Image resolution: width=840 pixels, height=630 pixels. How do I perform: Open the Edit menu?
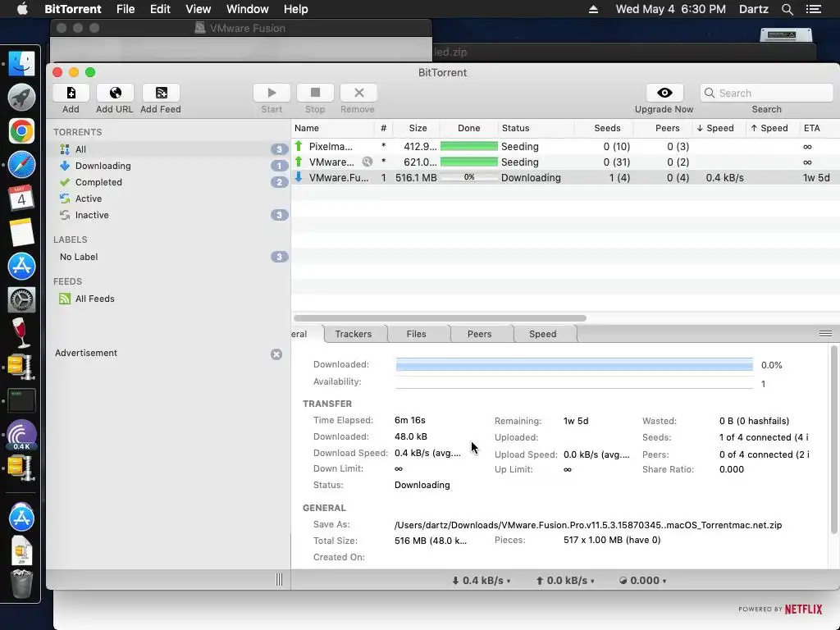click(160, 9)
